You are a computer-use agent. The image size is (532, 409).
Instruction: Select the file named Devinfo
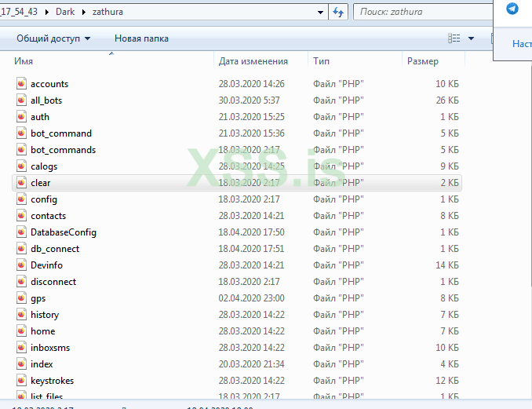point(47,265)
